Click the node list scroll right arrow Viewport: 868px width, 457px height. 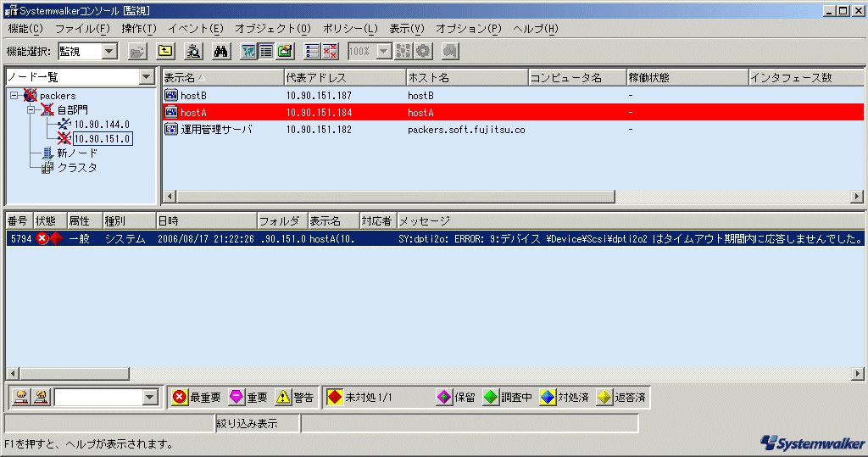tap(857, 196)
